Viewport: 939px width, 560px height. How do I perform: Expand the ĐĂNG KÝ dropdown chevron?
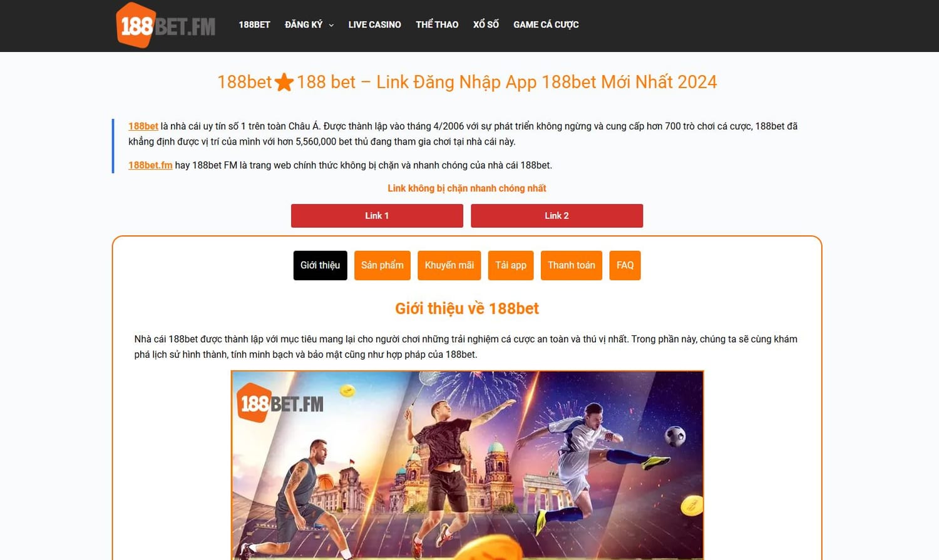pos(331,25)
